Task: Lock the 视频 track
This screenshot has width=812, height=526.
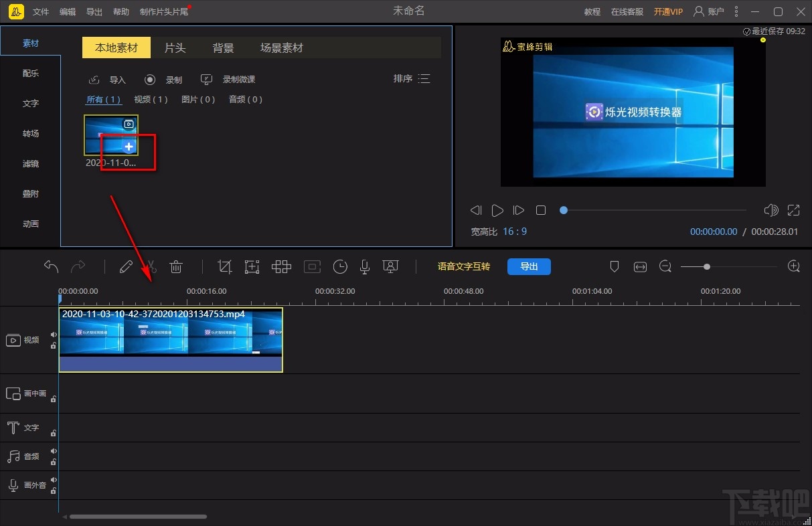Action: tap(54, 345)
